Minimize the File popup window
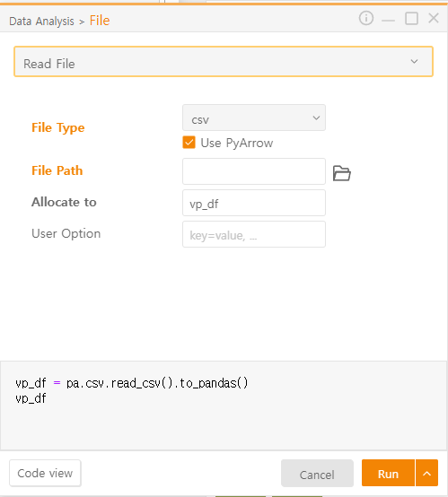The height and width of the screenshot is (497, 448). (389, 20)
